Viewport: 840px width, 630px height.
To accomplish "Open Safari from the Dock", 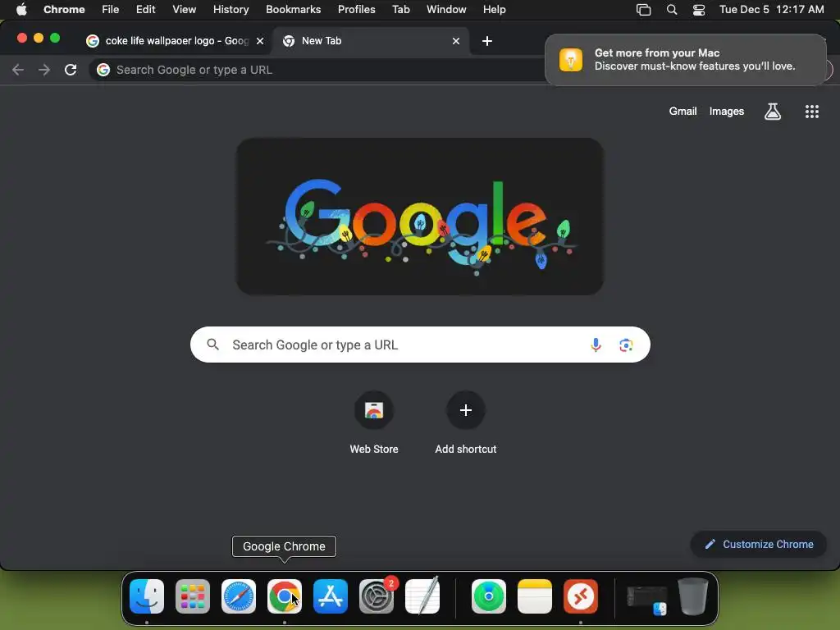I will click(x=239, y=596).
